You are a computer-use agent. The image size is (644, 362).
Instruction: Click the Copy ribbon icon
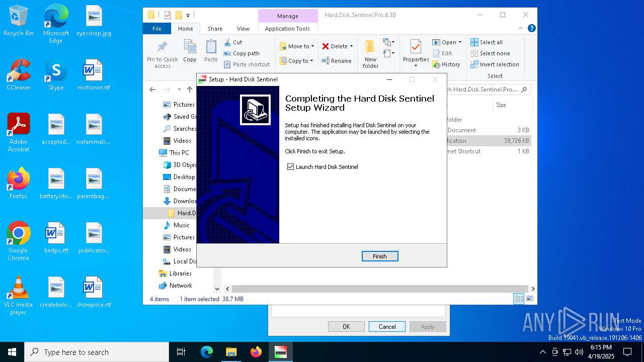[190, 51]
